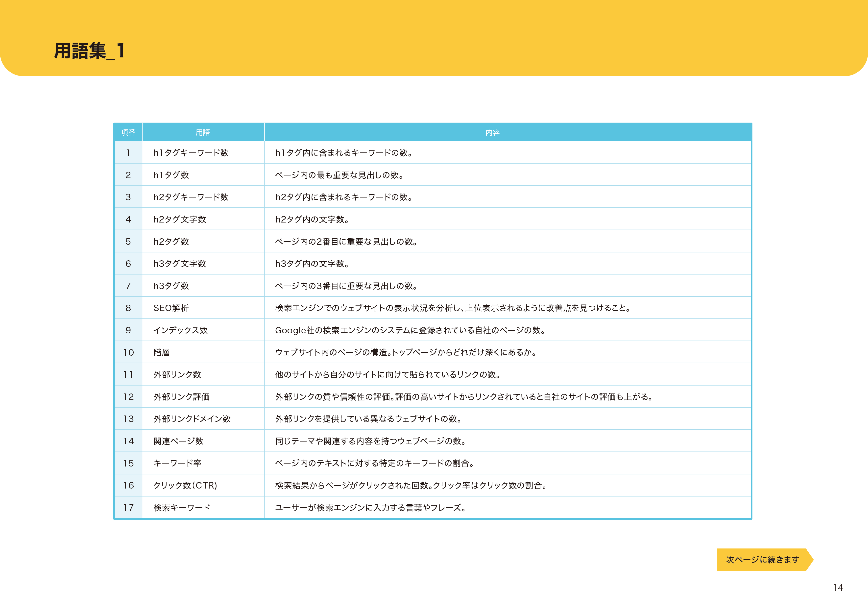This screenshot has width=868, height=614.
Task: Select the 用語 column header
Action: click(x=203, y=132)
